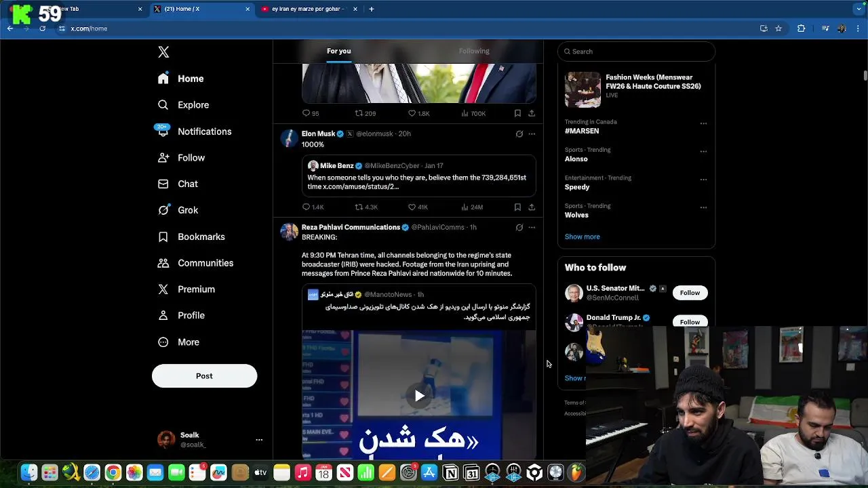Bookmark the top post with 700K views
This screenshot has width=868, height=488.
pyautogui.click(x=517, y=114)
